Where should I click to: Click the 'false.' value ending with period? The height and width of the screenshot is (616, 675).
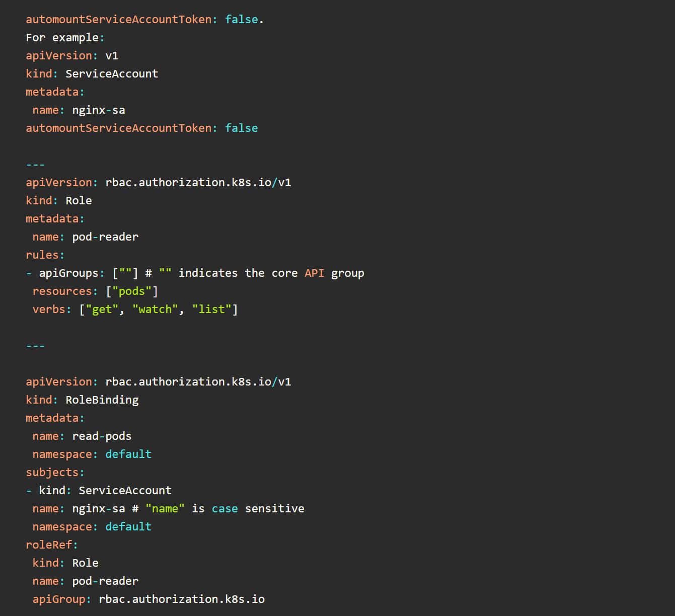click(244, 20)
